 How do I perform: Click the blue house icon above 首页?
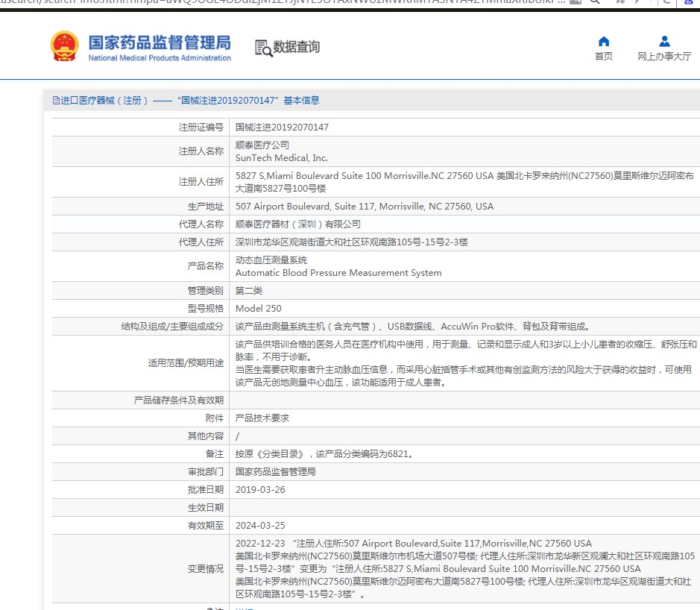click(604, 41)
